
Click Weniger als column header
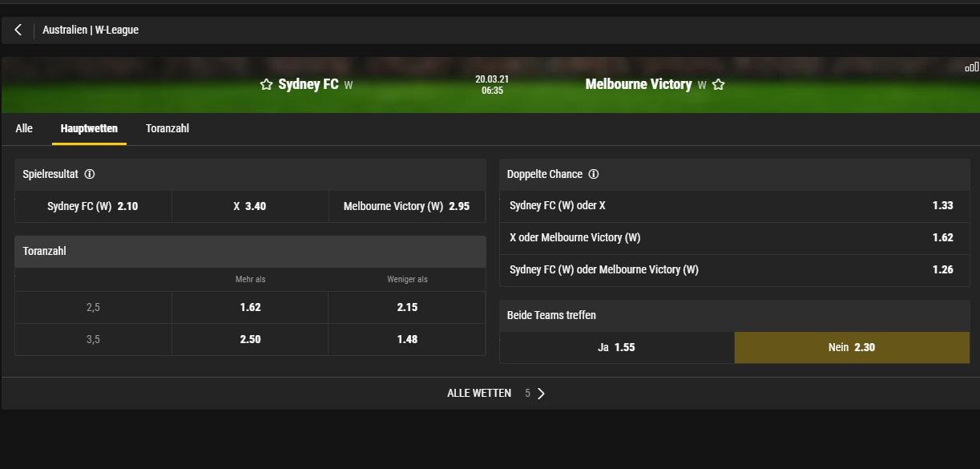[407, 279]
